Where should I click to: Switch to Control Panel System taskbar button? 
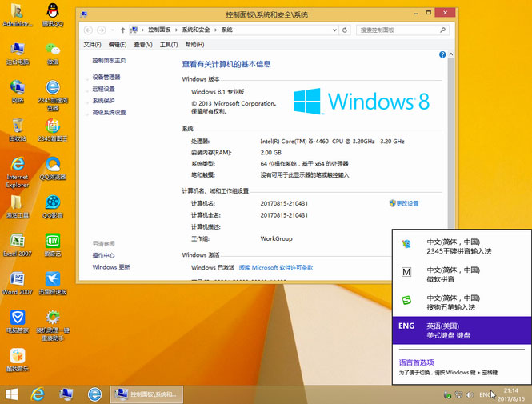[146, 394]
